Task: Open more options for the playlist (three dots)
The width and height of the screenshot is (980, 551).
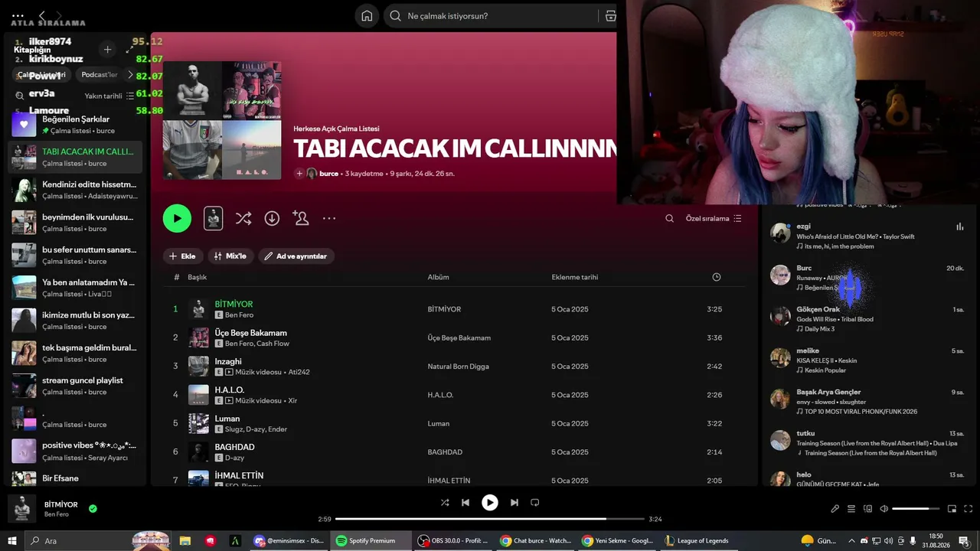Action: 329,219
